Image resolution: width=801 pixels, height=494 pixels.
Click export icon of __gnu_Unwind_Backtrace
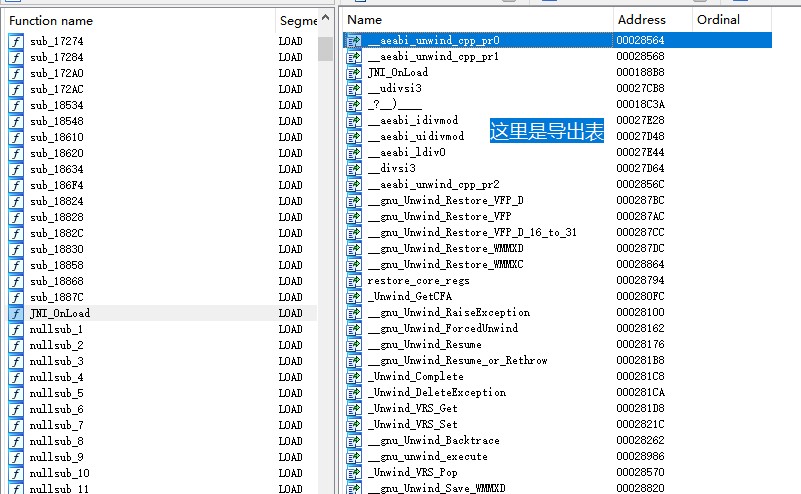(354, 440)
